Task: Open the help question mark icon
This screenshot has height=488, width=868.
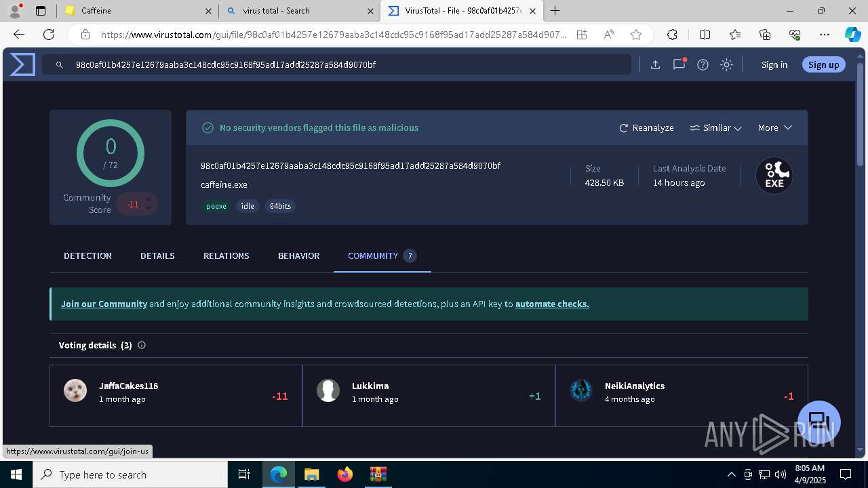Action: click(x=703, y=64)
